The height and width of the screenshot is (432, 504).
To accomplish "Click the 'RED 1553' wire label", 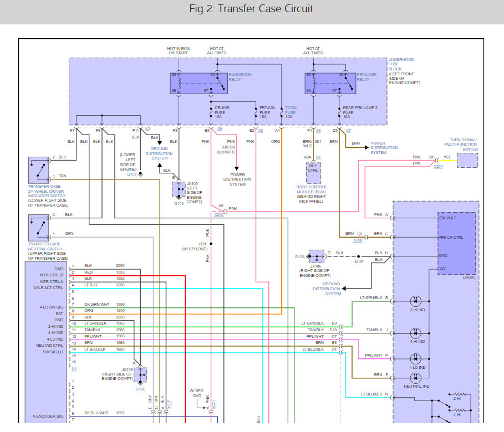I will [x=104, y=272].
